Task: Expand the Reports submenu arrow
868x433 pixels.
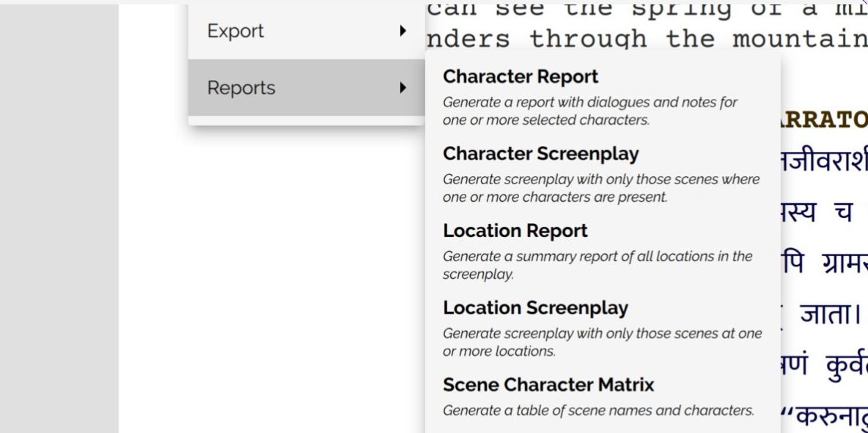Action: coord(402,88)
